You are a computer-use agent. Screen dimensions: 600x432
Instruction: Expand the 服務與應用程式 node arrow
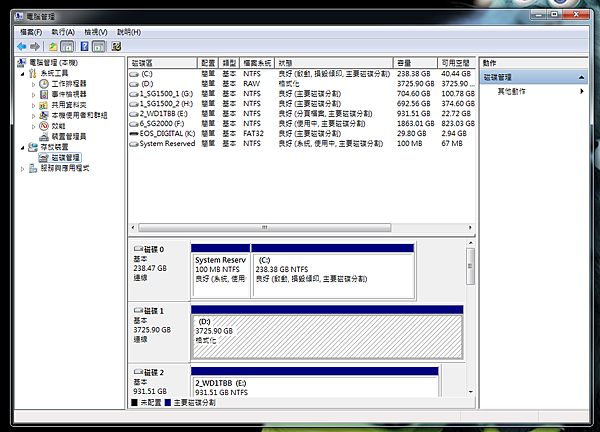[x=23, y=169]
